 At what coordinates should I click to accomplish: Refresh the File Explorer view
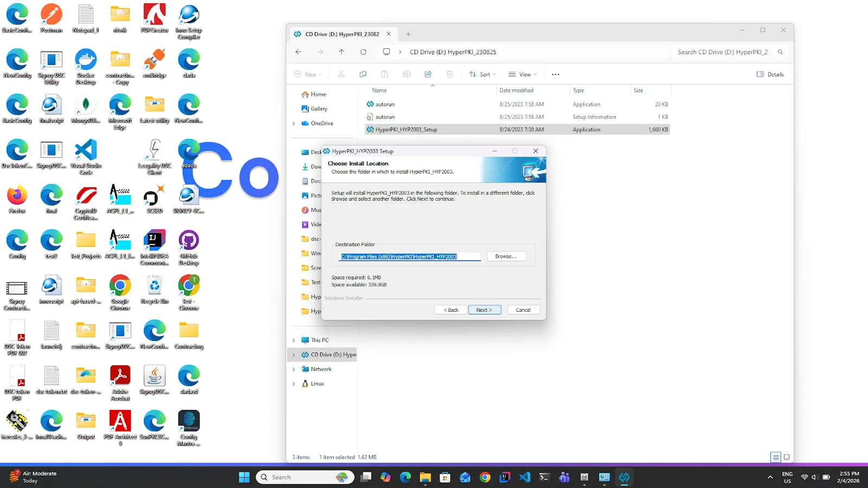pos(363,52)
